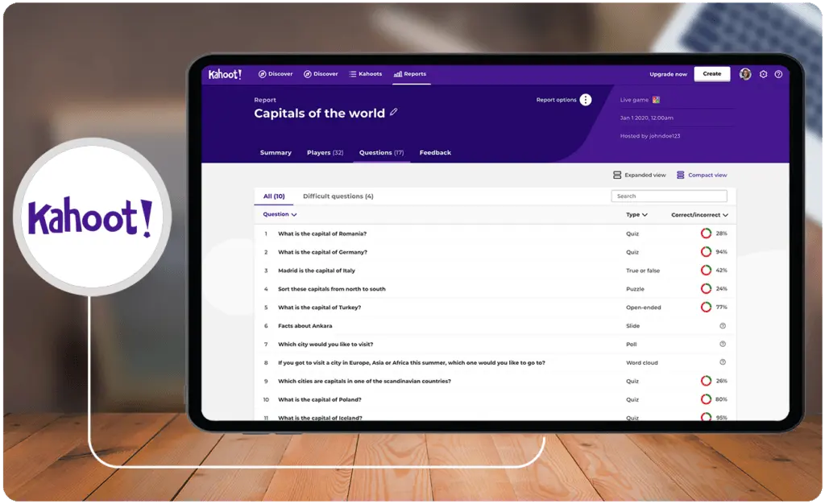Click the donut chart for the Germany question
The image size is (825, 504).
(x=706, y=252)
